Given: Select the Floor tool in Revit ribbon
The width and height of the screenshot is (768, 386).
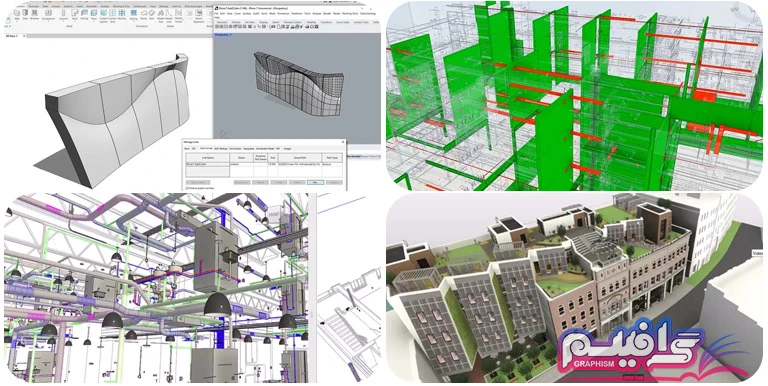Looking at the screenshot, I should click(x=94, y=15).
